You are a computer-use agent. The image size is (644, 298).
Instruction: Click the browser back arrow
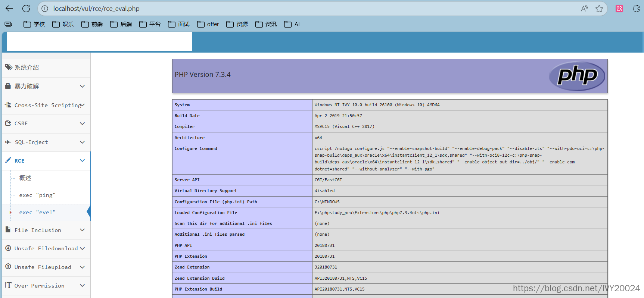[9, 9]
